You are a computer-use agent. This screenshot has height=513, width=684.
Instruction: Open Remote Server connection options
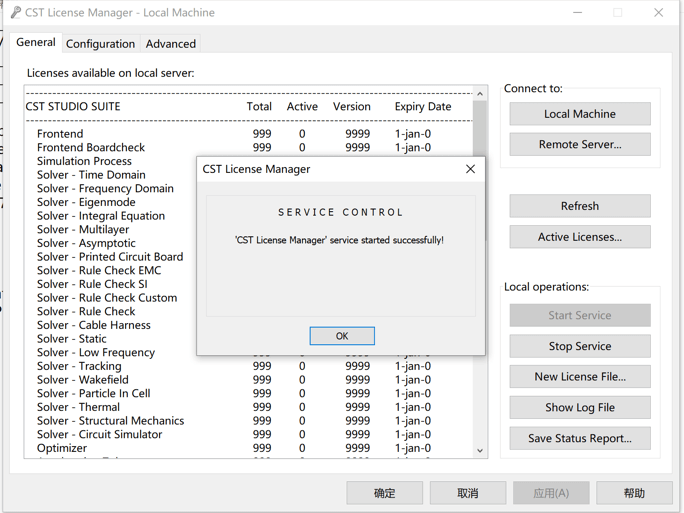coord(580,144)
